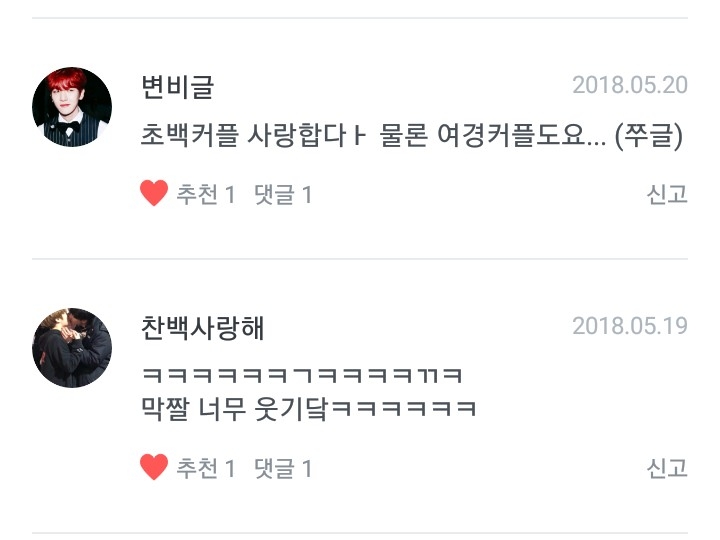Image resolution: width=720 pixels, height=540 pixels.
Task: Tap the heart icon on 찬백사랑해's comment
Action: [x=154, y=467]
